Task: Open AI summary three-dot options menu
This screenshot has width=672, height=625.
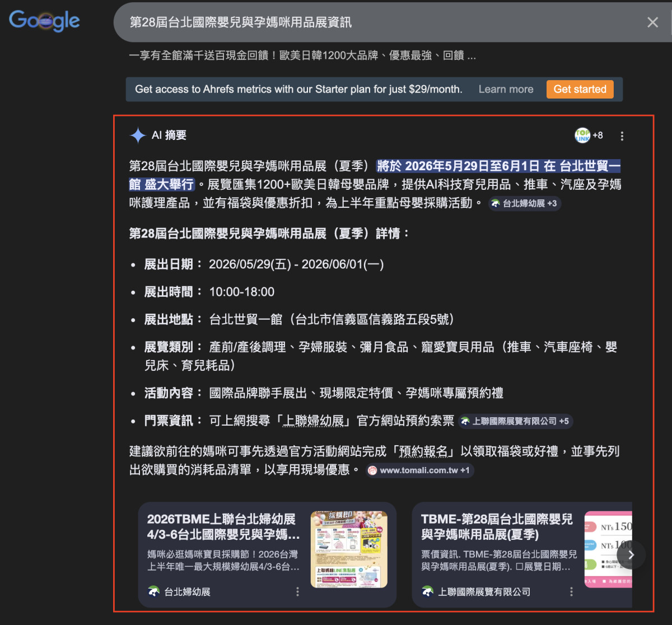Action: 622,136
